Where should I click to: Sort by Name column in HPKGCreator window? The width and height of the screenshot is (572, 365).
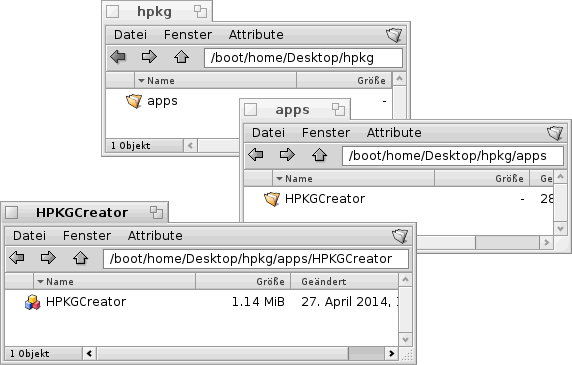point(115,282)
